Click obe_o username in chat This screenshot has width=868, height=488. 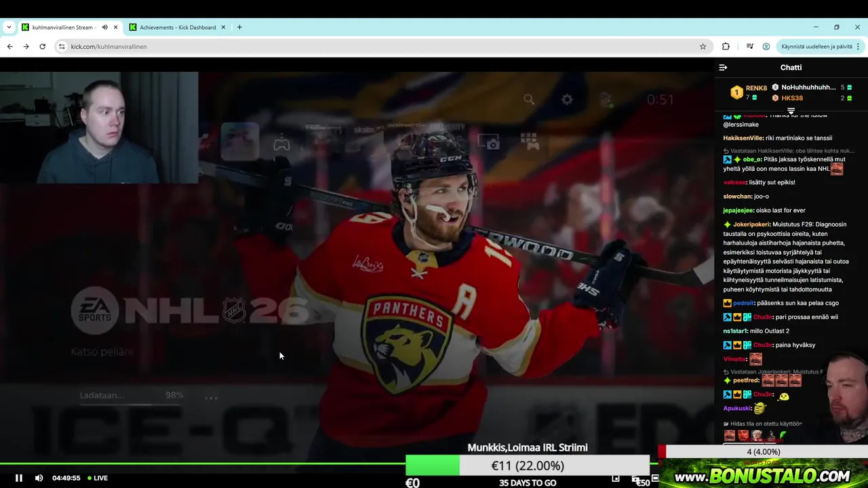click(753, 159)
